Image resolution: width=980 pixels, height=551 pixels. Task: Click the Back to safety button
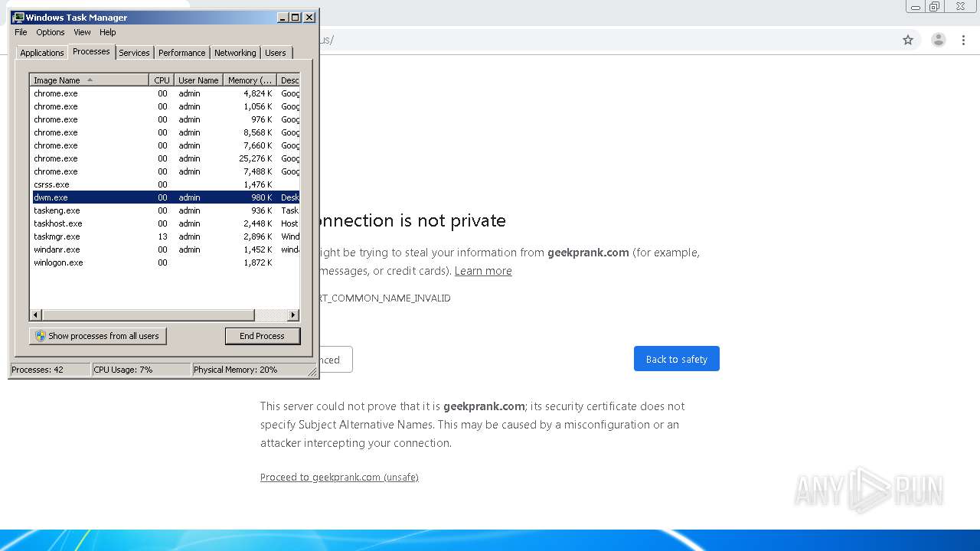[x=677, y=359]
